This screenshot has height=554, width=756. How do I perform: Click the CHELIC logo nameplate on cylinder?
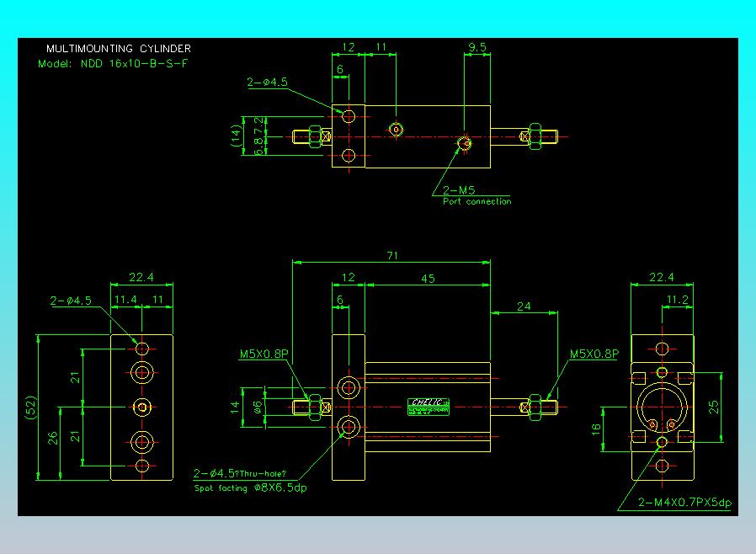pos(429,407)
